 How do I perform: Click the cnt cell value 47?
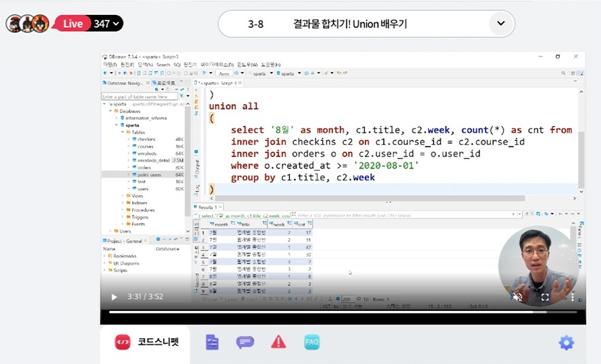[x=308, y=247]
